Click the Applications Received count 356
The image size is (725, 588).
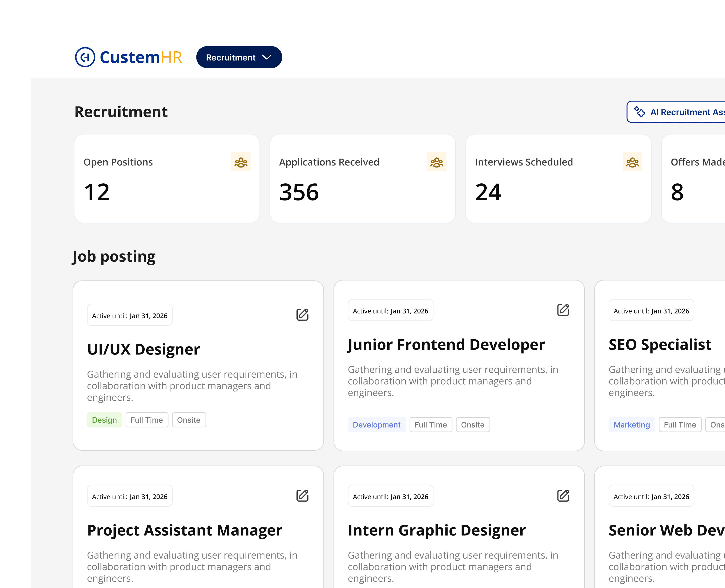(x=299, y=192)
